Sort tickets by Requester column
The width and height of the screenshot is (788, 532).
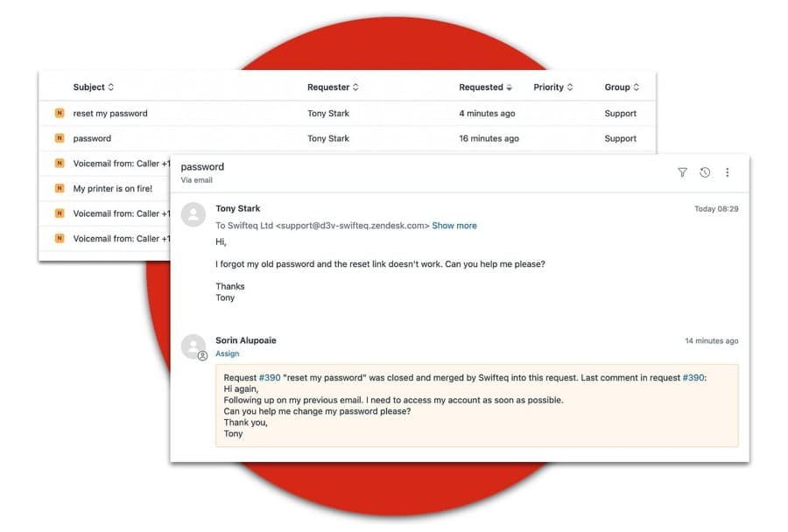(x=333, y=87)
